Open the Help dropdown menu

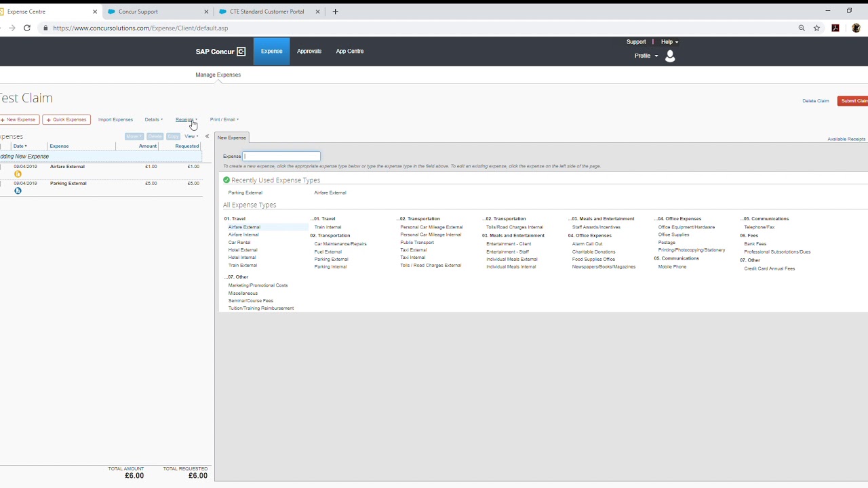pos(669,42)
